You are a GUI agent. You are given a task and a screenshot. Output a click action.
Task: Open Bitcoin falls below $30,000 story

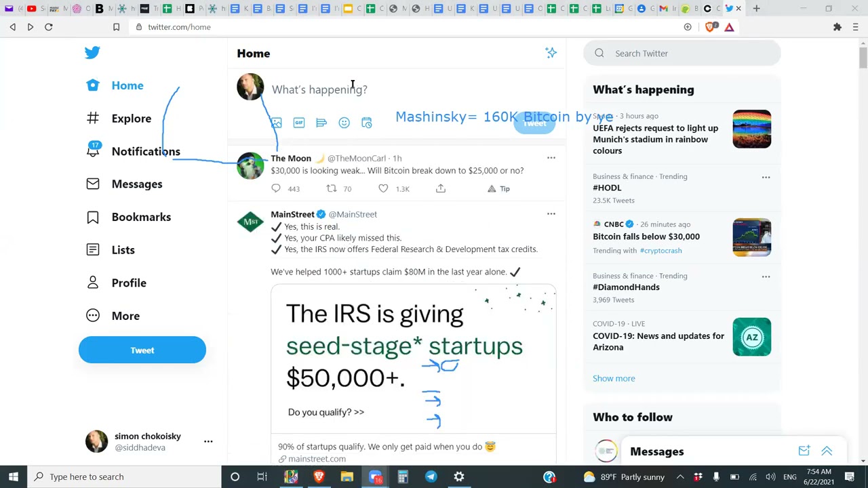click(x=646, y=237)
